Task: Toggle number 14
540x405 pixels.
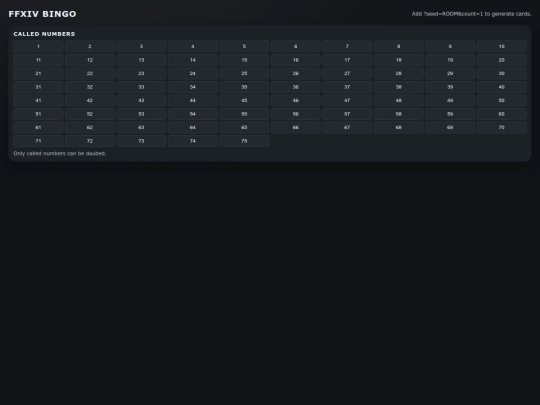Action: click(x=193, y=60)
